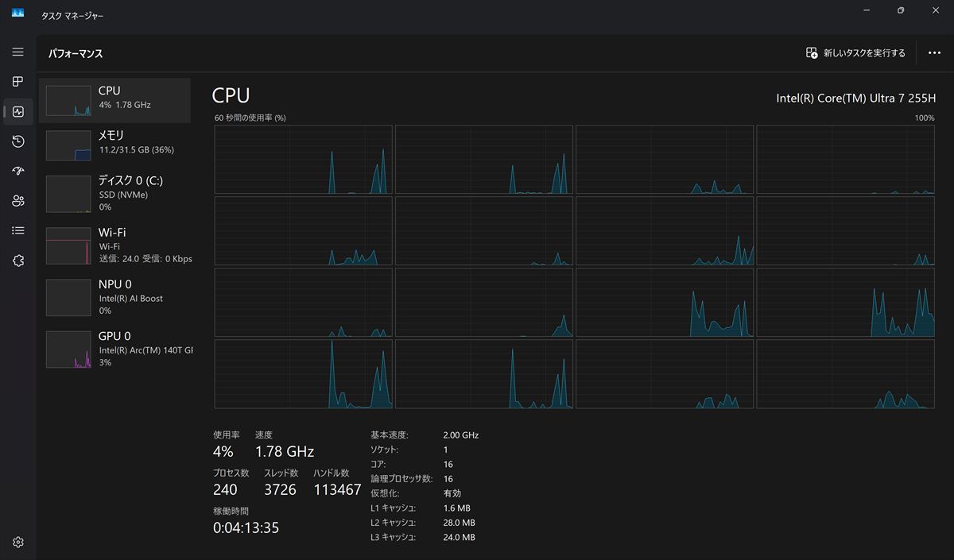Click the first row first column core graph

[x=303, y=159]
